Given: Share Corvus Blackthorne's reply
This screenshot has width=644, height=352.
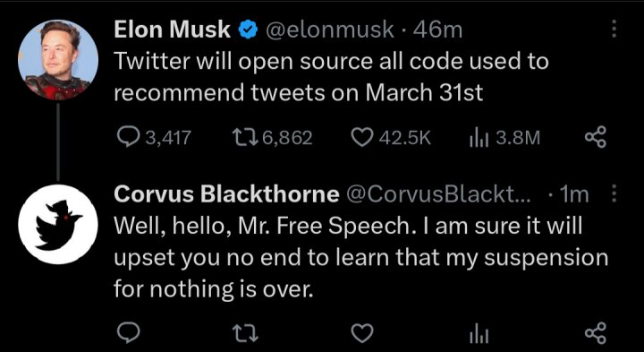Looking at the screenshot, I should click(595, 333).
